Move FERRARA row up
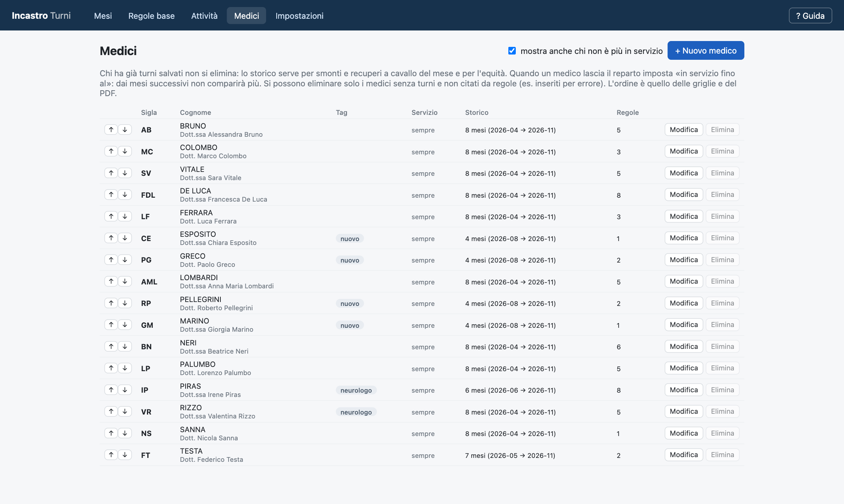Viewport: 844px width, 504px height. click(x=111, y=216)
